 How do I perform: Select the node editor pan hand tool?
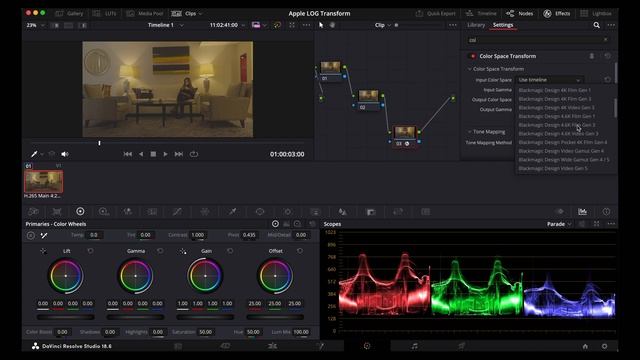point(332,25)
